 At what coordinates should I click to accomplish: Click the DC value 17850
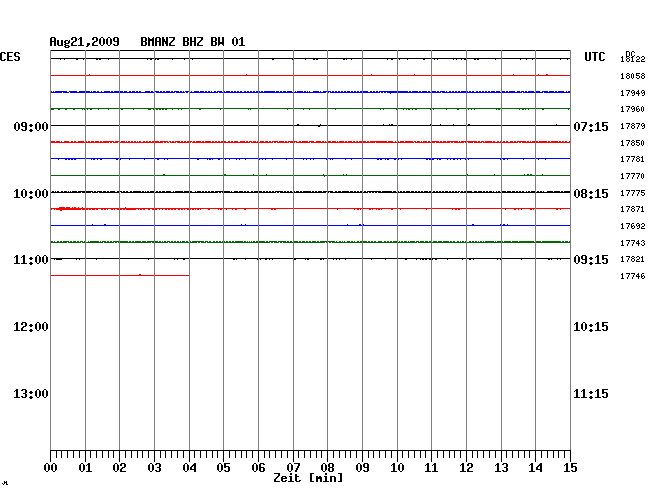click(x=633, y=143)
